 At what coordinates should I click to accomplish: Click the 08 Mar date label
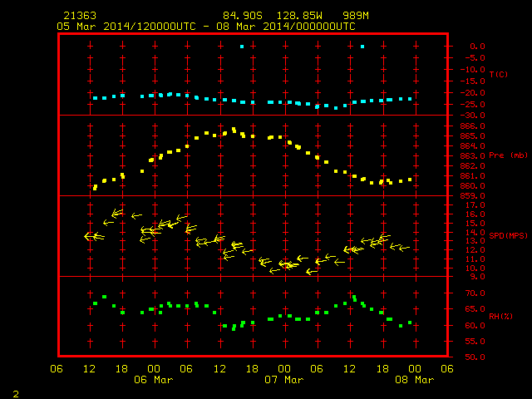tap(415, 380)
